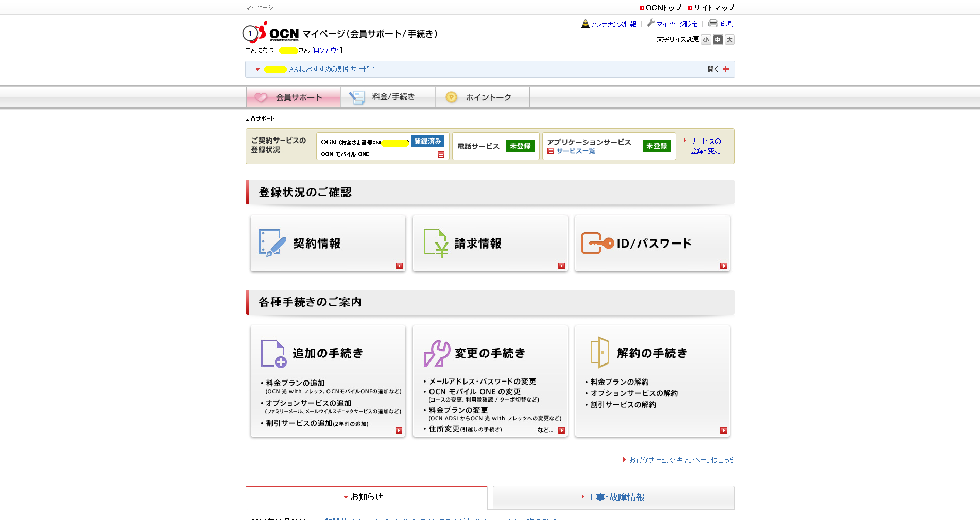
Task: Click the wrench icon for マイページ設定
Action: tap(651, 23)
